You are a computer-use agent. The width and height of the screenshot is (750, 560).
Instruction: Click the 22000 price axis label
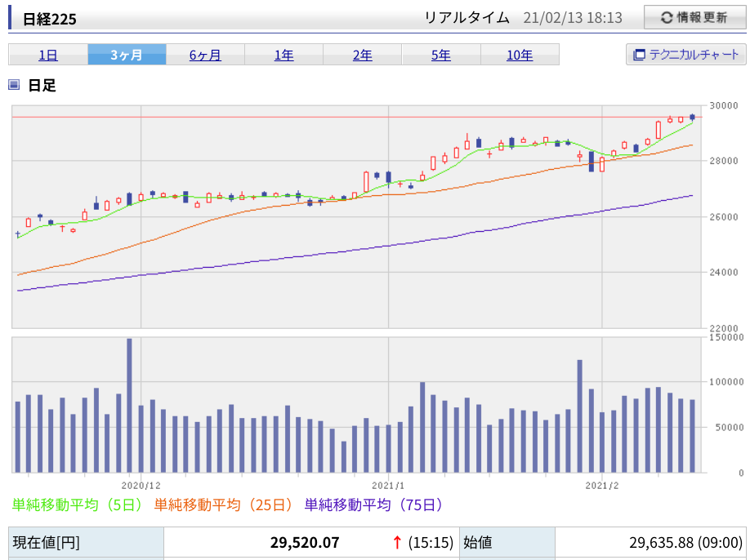click(724, 328)
